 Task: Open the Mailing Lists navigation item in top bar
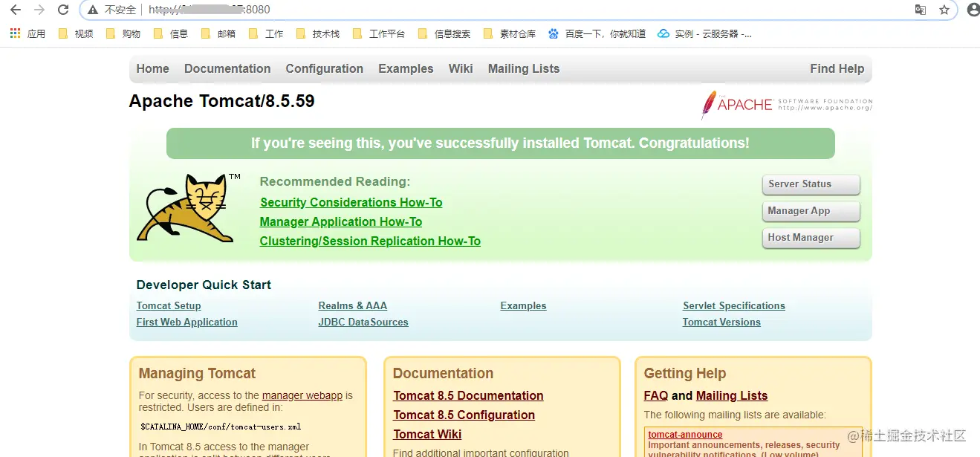pyautogui.click(x=524, y=68)
